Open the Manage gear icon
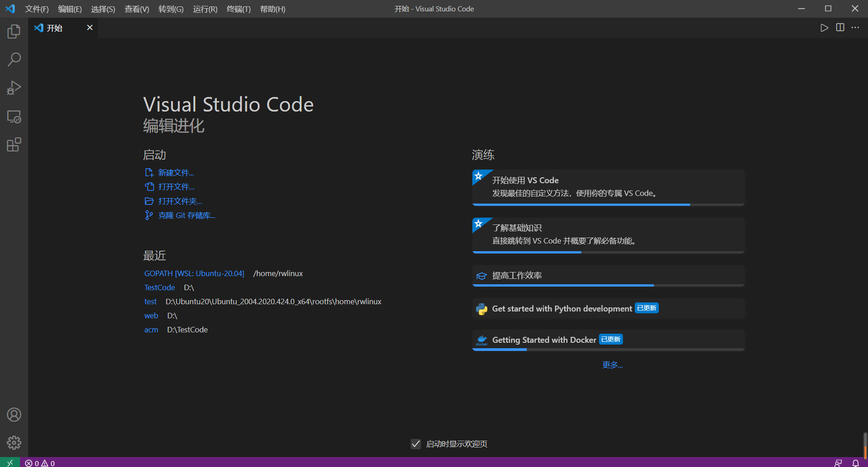This screenshot has width=868, height=467. coord(14,443)
